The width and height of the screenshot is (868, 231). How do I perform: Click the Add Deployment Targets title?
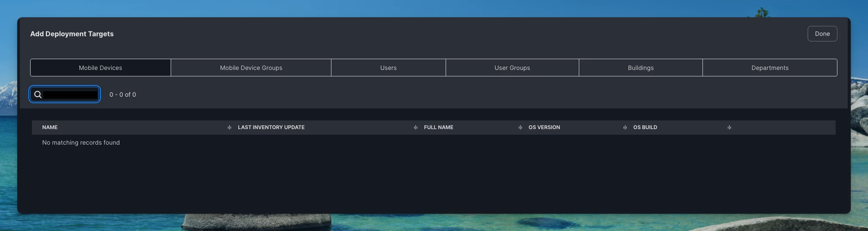pos(72,34)
